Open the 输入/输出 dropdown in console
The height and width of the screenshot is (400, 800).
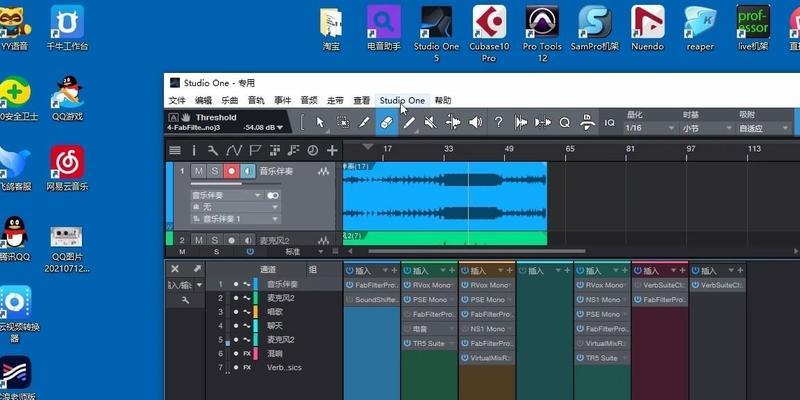[185, 285]
